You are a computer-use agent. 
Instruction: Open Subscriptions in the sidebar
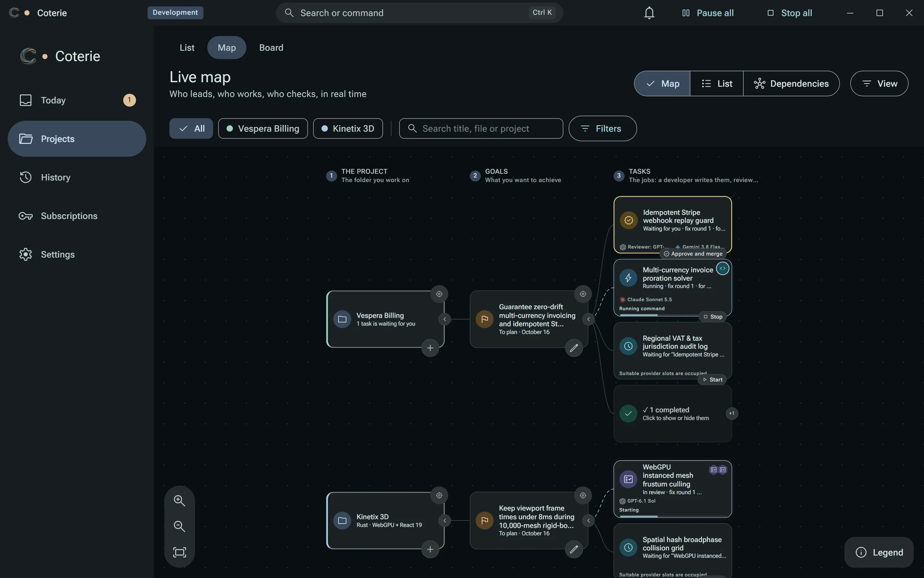pyautogui.click(x=77, y=216)
